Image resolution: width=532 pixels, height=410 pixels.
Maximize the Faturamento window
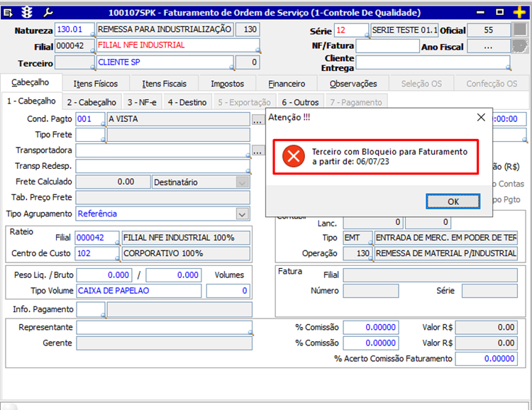coord(500,12)
